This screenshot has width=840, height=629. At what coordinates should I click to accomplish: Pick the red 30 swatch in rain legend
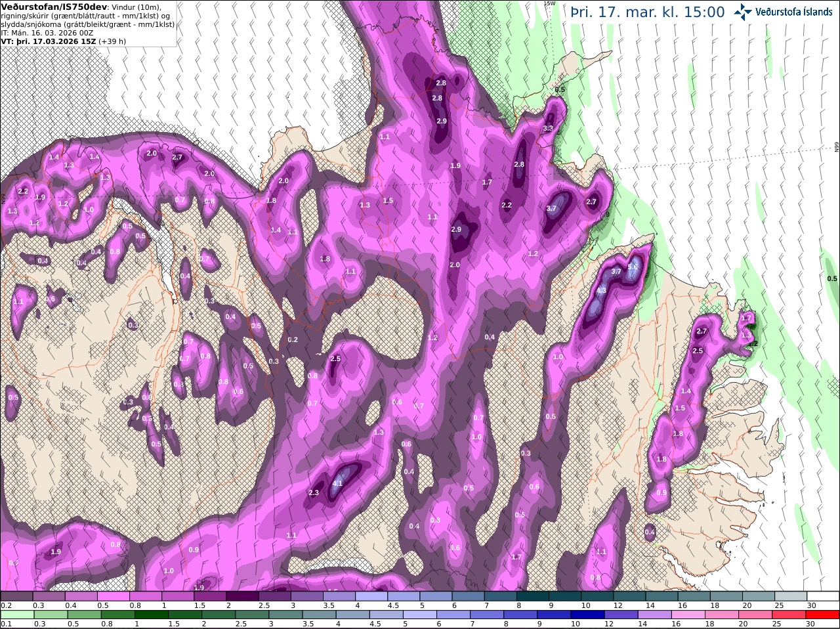click(823, 615)
